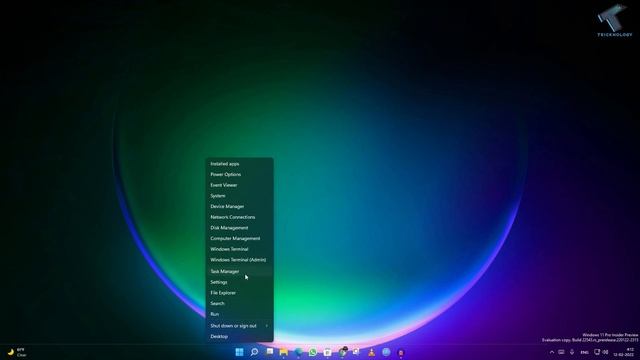
Task: Select Settings in the context menu
Action: [239, 282]
